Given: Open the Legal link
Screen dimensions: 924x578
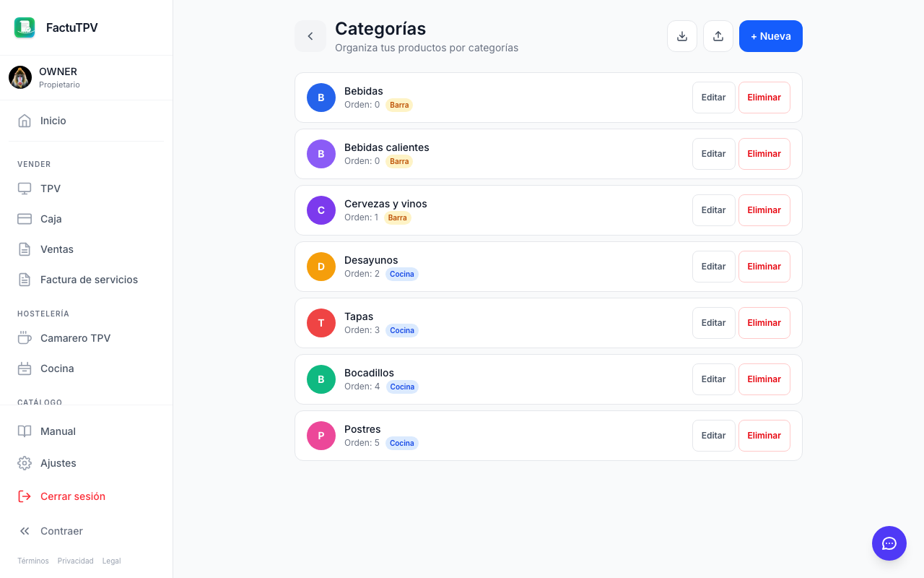Looking at the screenshot, I should click(x=111, y=561).
